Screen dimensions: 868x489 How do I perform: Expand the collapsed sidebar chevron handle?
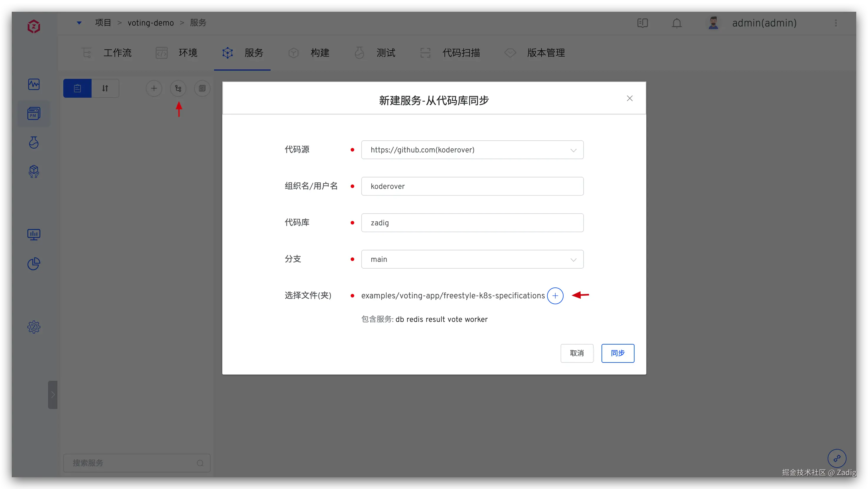(53, 395)
